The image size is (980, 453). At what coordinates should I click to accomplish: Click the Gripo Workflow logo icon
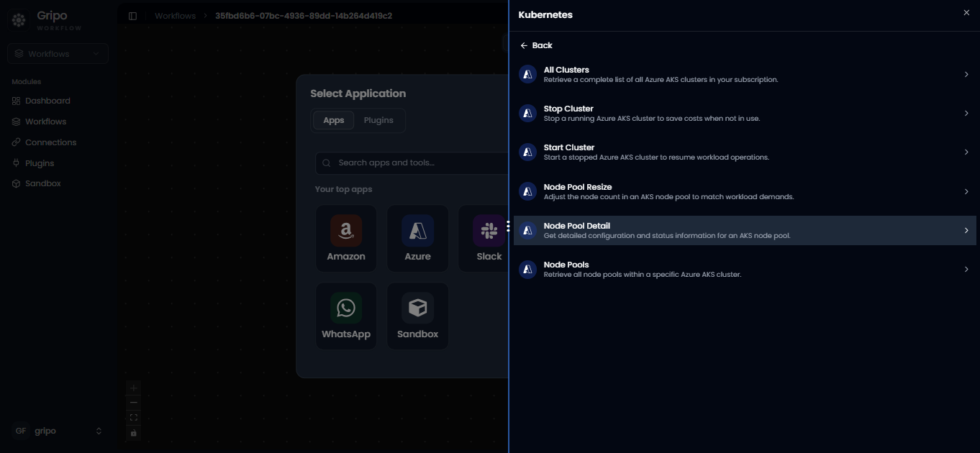(19, 20)
